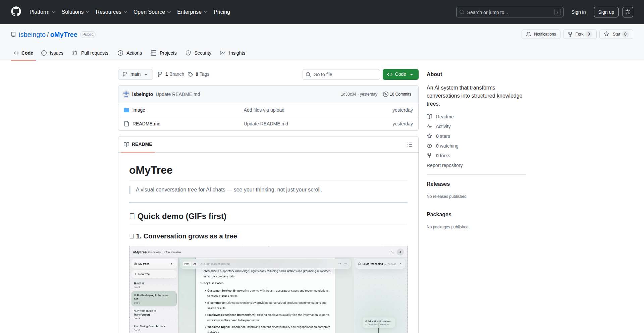This screenshot has height=333, width=644.
Task: View the 0 Tags link
Action: 199,74
